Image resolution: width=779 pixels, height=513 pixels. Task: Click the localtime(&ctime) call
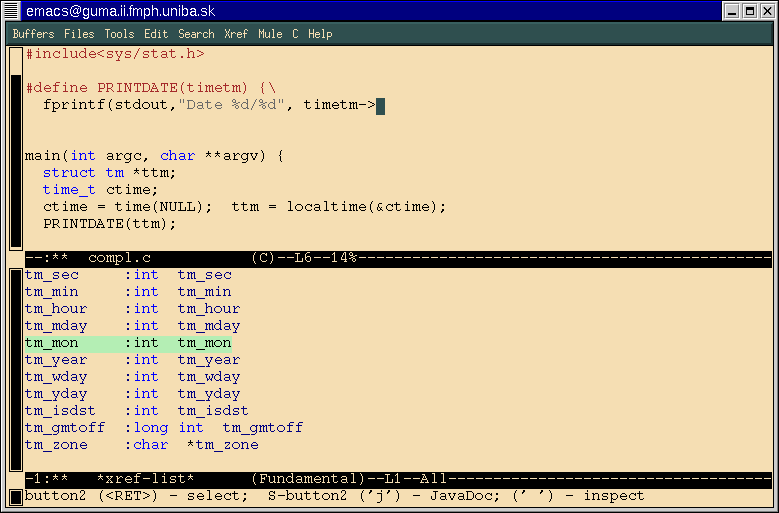tap(366, 207)
